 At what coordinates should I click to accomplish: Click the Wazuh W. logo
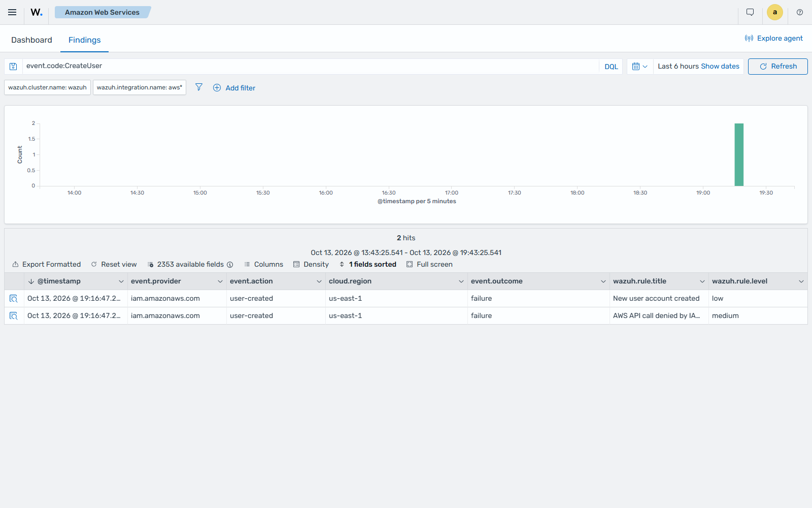click(37, 12)
